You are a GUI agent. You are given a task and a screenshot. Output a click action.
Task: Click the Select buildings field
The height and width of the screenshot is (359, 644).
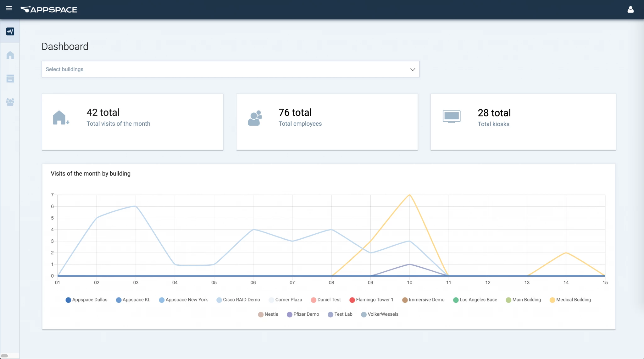(x=220, y=69)
